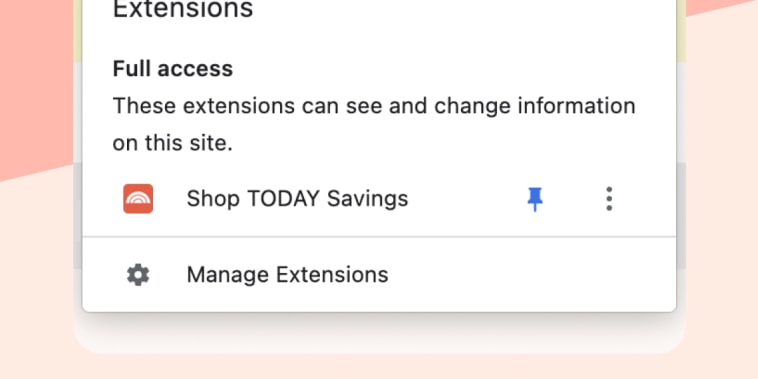Unpin the Shop TODAY Savings extension
758x379 pixels.
tap(535, 199)
